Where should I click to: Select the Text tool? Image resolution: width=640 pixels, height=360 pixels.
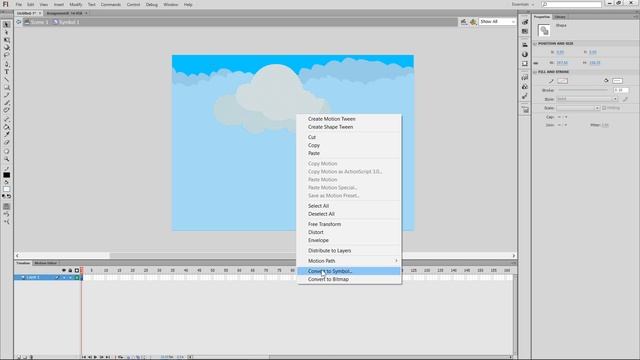[x=7, y=72]
